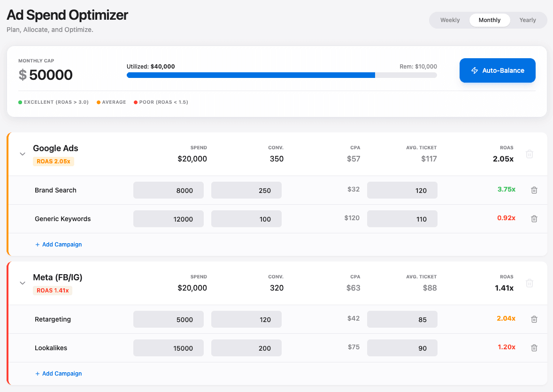Click the plus icon beside Add Campaign under Google Ads

(38, 244)
